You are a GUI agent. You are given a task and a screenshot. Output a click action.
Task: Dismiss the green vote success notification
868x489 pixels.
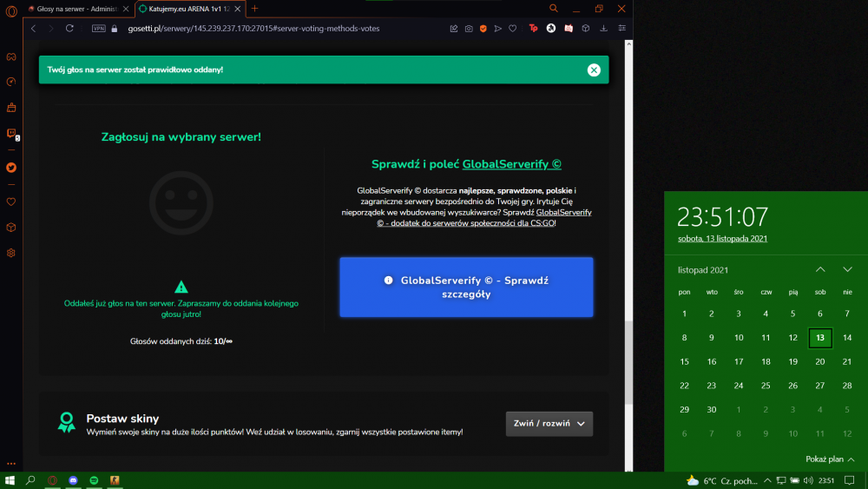[x=594, y=69]
